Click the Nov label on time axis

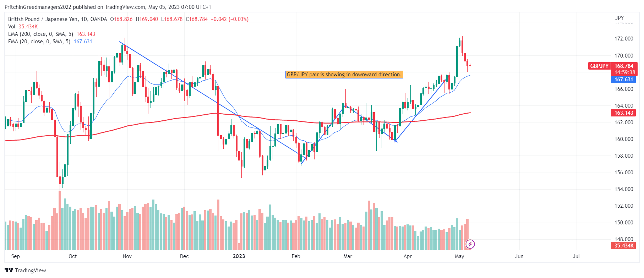[x=127, y=256]
